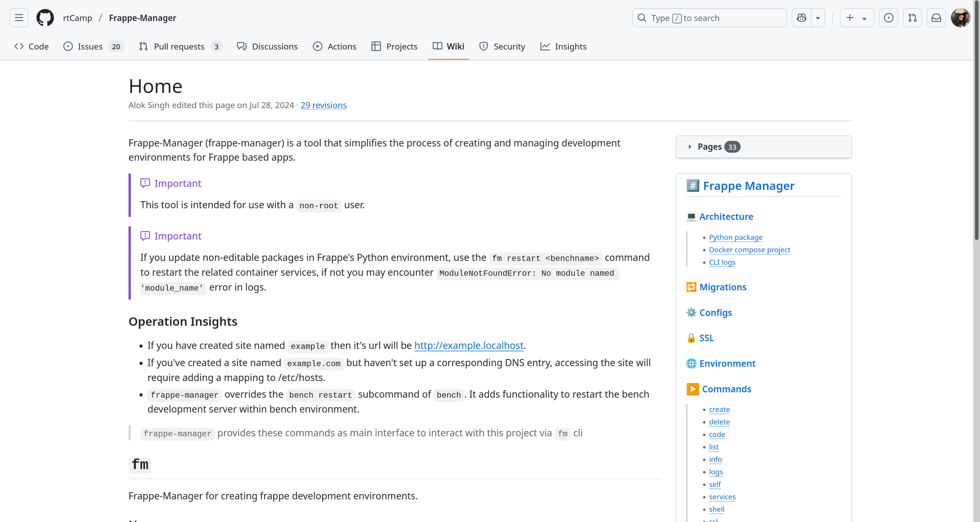Open the Environment sidebar link

[727, 363]
